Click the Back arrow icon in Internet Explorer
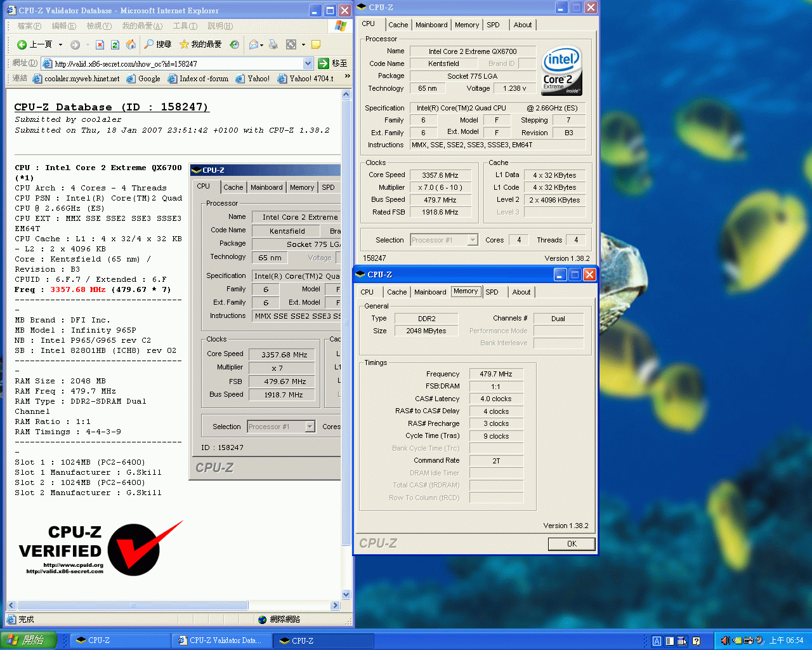 click(22, 44)
